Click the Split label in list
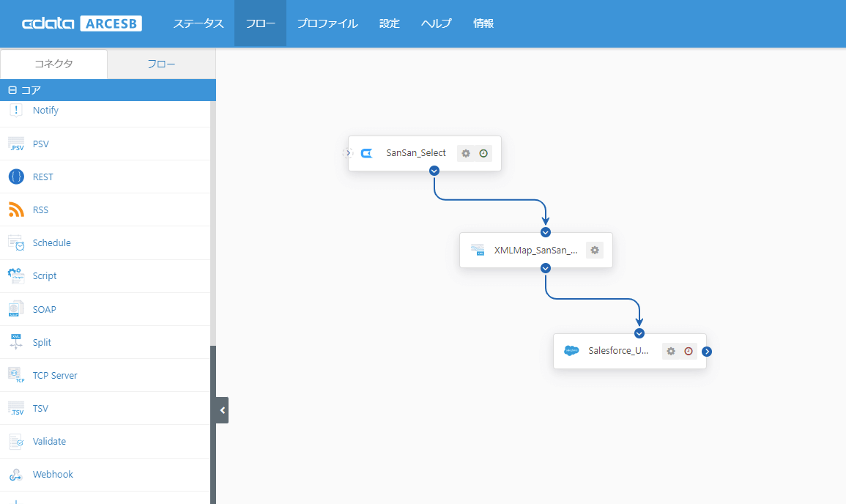This screenshot has height=504, width=846. click(x=42, y=342)
